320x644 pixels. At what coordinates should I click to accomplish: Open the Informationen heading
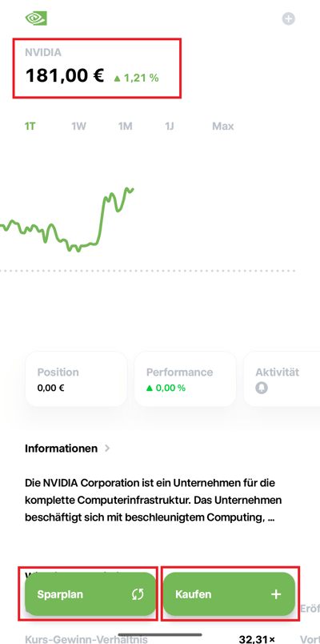[x=61, y=448]
